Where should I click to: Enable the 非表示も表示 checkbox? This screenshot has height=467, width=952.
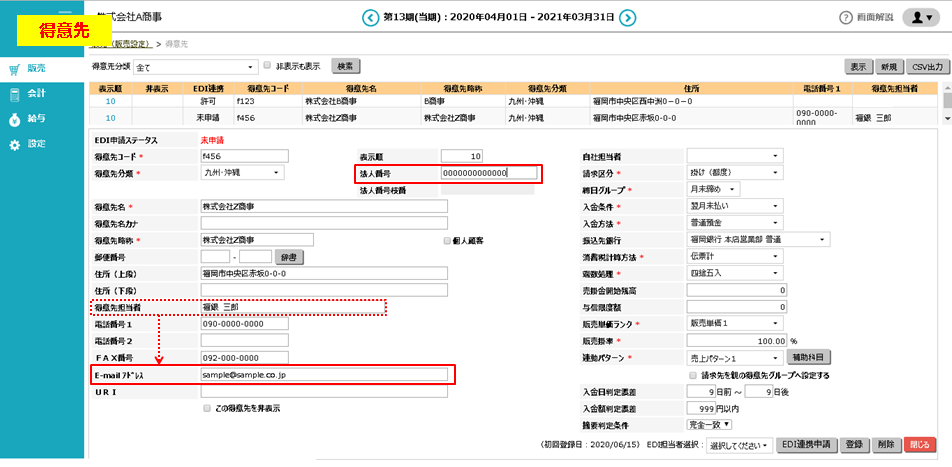pyautogui.click(x=267, y=66)
